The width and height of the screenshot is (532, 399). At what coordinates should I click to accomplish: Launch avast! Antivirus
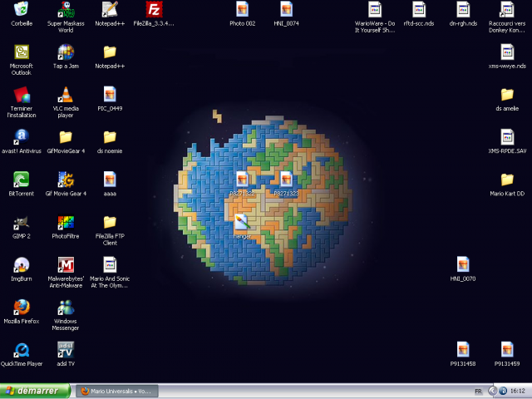[x=22, y=137]
